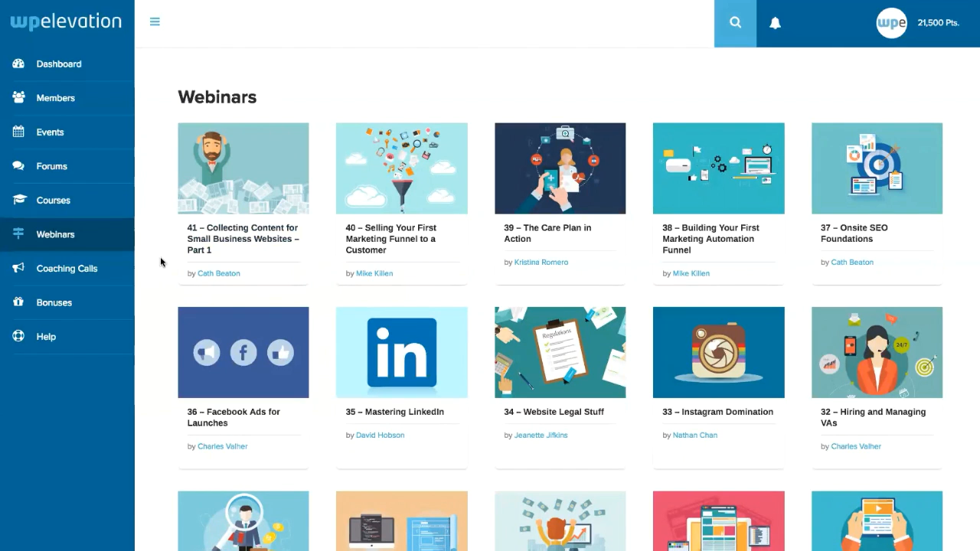The width and height of the screenshot is (980, 551).
Task: Click the Courses graduation cap icon
Action: pos(18,200)
